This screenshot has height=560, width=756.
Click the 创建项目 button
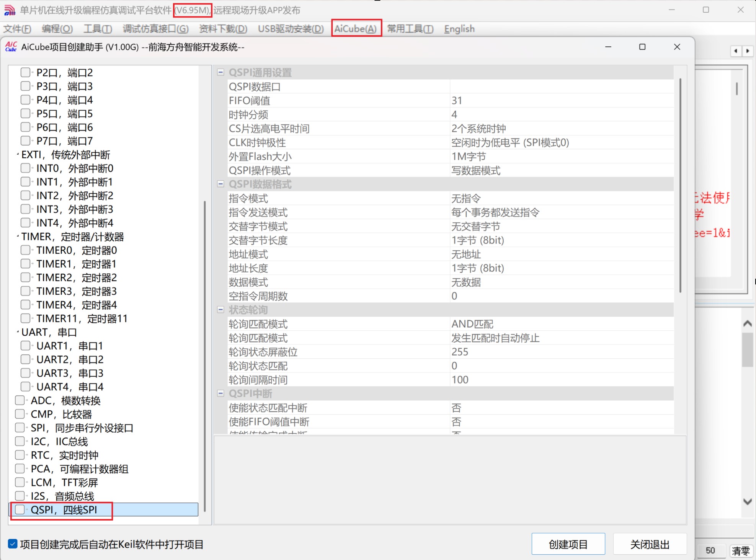click(x=568, y=544)
